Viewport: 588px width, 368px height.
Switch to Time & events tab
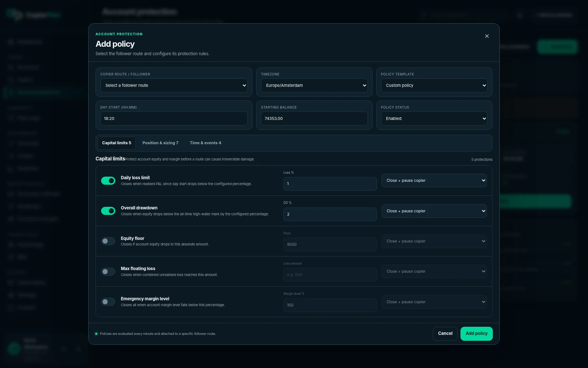tap(205, 143)
